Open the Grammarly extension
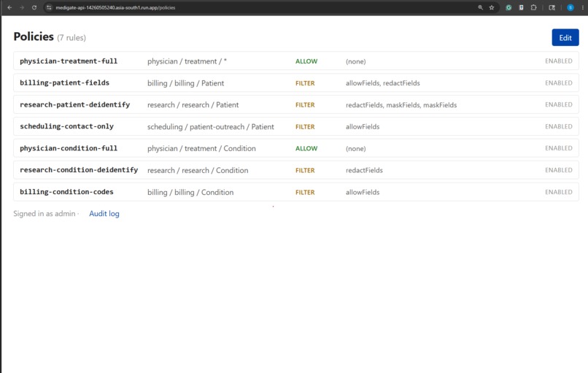 point(508,7)
